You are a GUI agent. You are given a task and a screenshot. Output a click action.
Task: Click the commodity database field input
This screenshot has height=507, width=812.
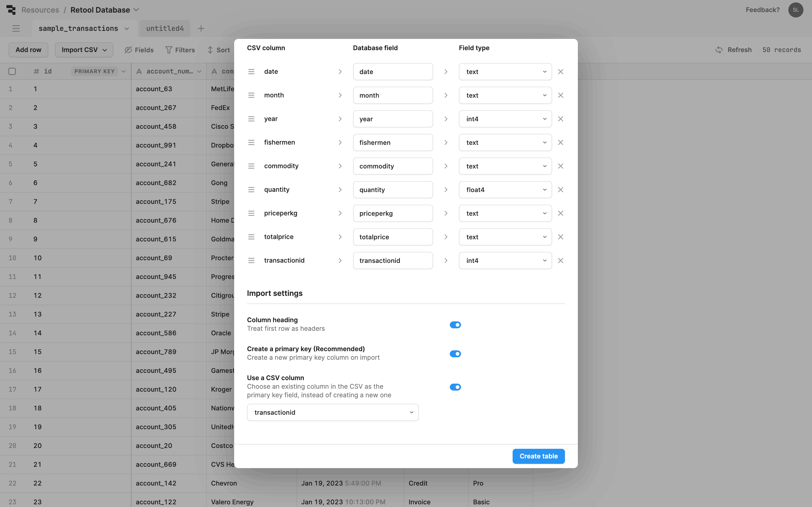pyautogui.click(x=393, y=166)
